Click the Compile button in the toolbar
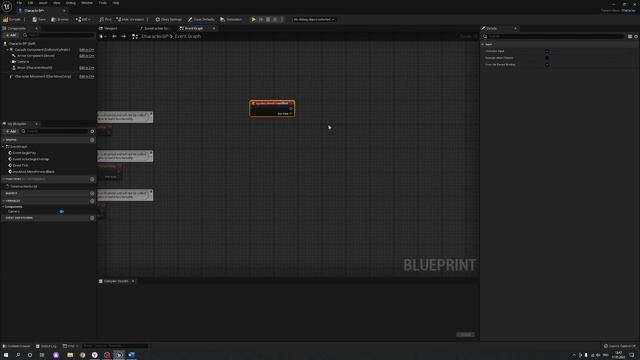 point(12,19)
